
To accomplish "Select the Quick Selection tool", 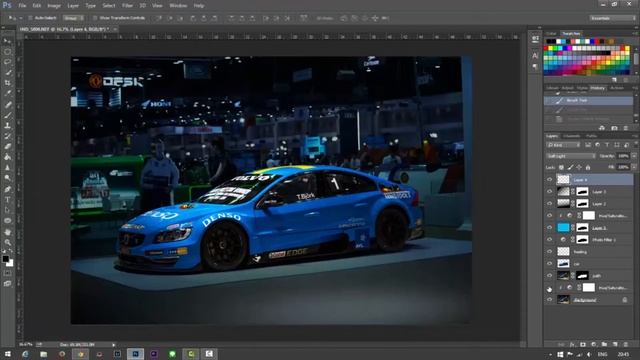I will (x=7, y=73).
